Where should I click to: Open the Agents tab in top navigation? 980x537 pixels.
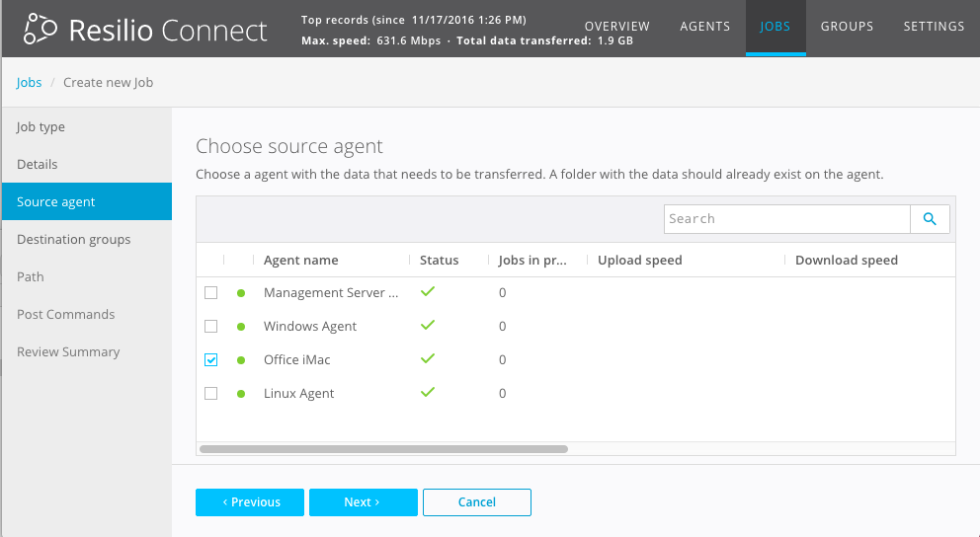(705, 27)
